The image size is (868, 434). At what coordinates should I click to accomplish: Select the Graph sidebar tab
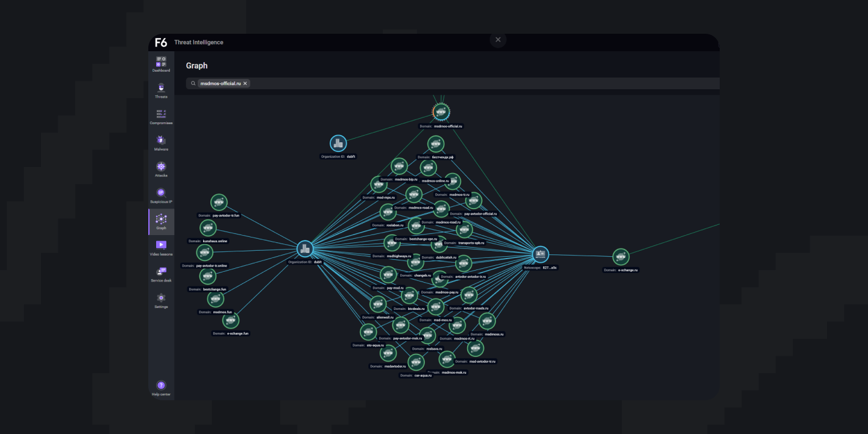click(161, 219)
